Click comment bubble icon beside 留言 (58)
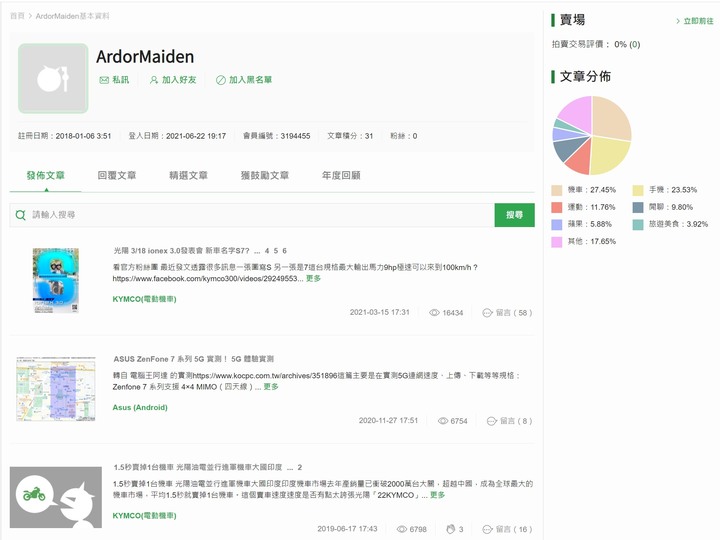 [487, 313]
